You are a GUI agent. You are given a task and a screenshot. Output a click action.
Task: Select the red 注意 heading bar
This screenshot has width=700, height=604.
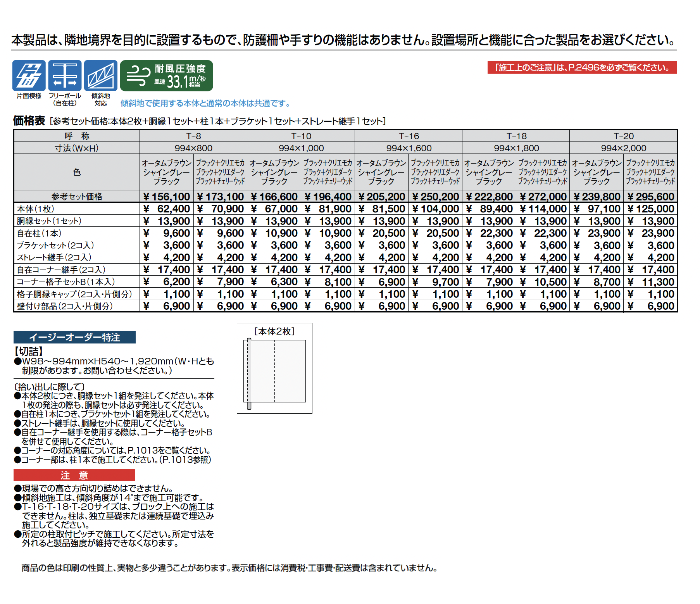[x=74, y=475]
